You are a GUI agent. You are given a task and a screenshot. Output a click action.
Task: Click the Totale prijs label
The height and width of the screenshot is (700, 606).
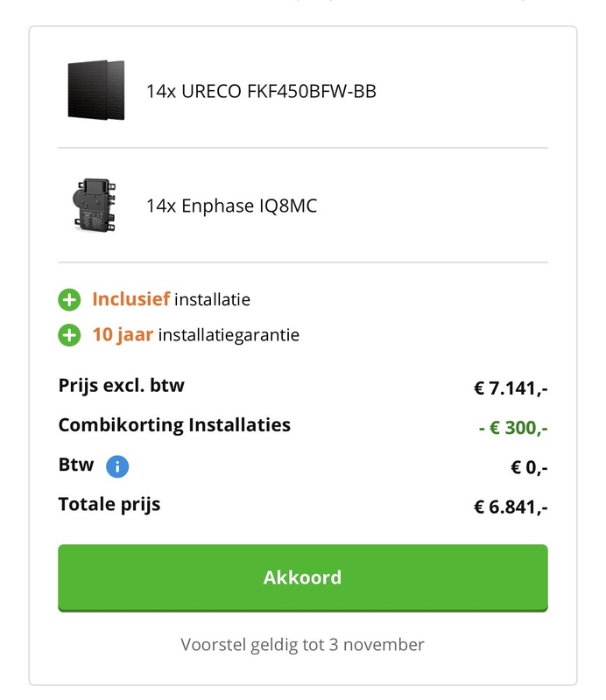(x=109, y=505)
